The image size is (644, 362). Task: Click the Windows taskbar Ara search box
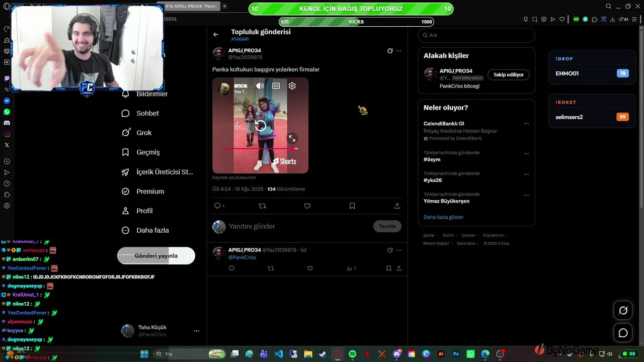click(x=190, y=354)
